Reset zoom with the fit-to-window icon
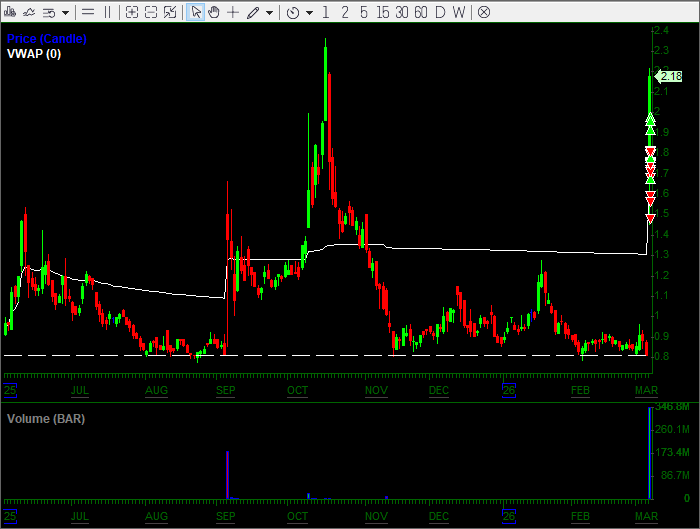Image resolution: width=700 pixels, height=529 pixels. [170, 12]
